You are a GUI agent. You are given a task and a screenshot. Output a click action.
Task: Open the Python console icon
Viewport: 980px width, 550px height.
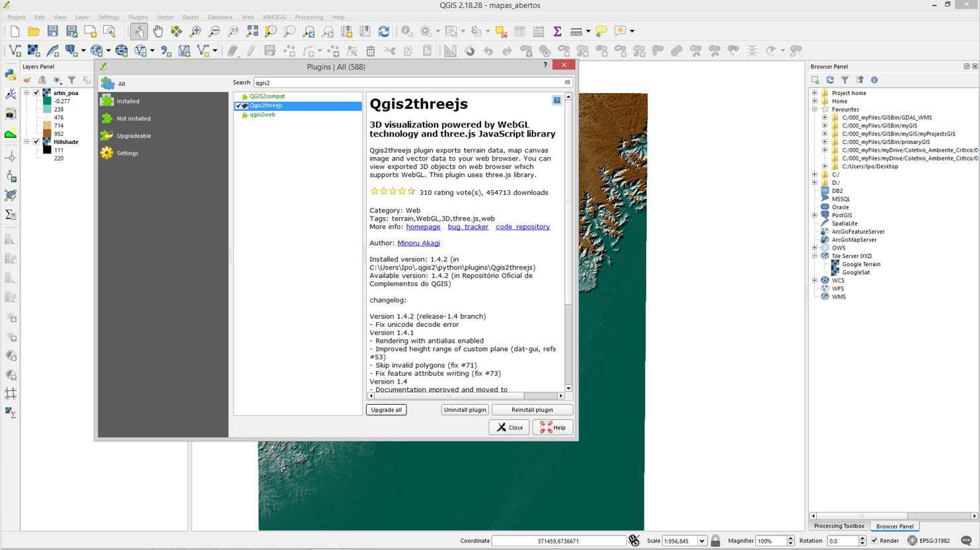[x=11, y=75]
